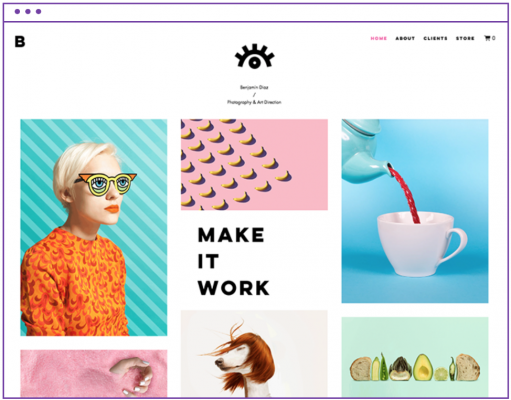Open the dog with red wig photo
Image resolution: width=511 pixels, height=400 pixels.
point(254,354)
